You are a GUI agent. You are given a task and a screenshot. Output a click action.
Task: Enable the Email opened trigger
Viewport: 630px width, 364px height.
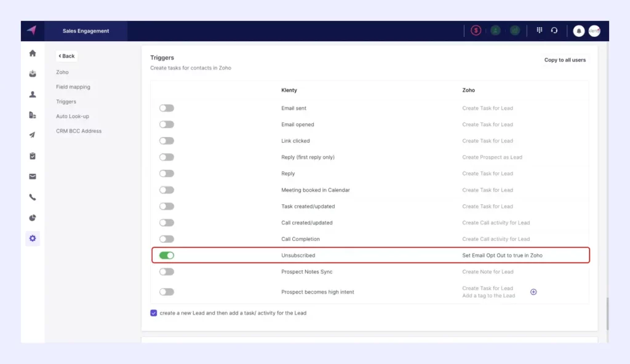(166, 125)
